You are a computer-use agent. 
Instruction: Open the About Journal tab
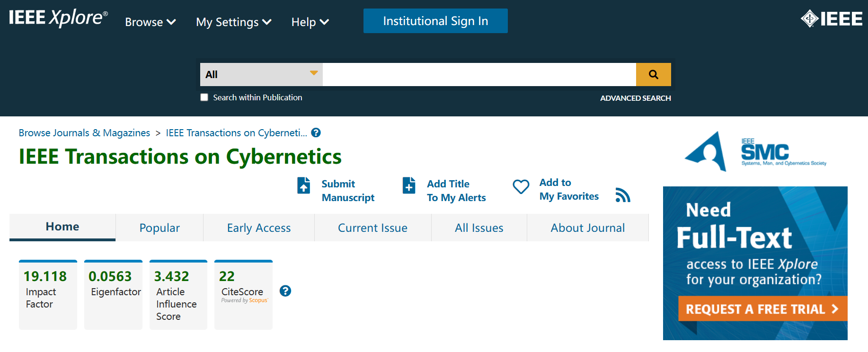[x=588, y=228]
